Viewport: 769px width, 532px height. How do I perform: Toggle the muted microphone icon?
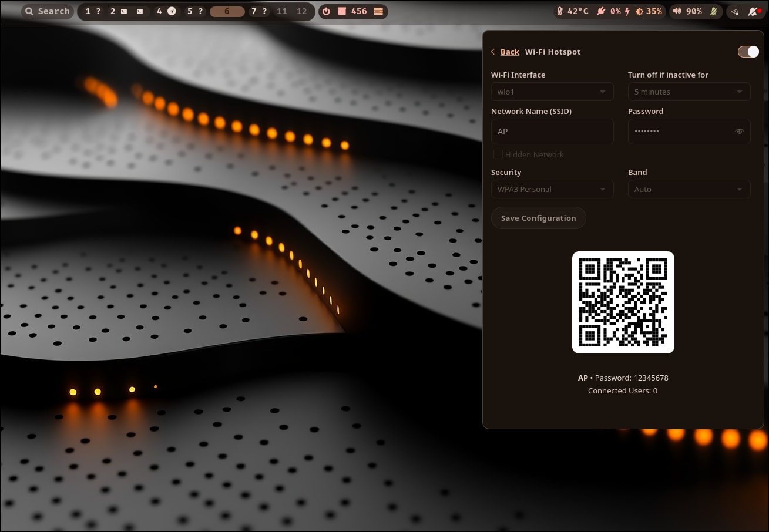714,11
